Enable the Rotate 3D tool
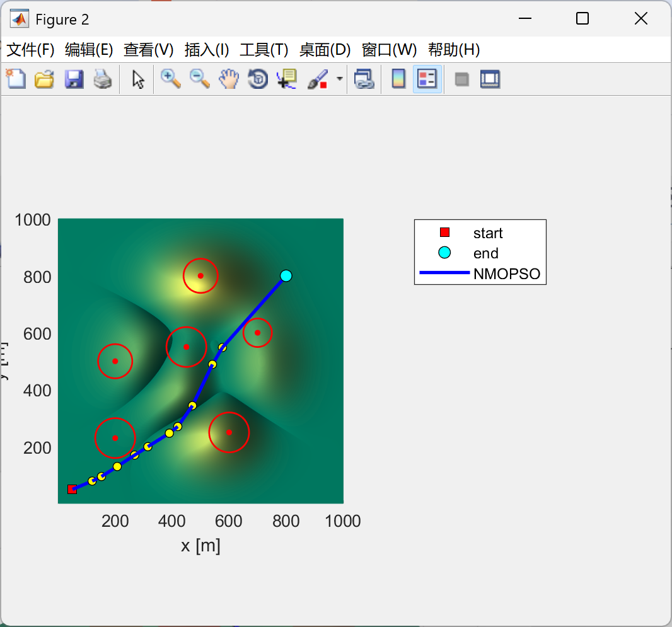This screenshot has height=627, width=672. point(258,79)
